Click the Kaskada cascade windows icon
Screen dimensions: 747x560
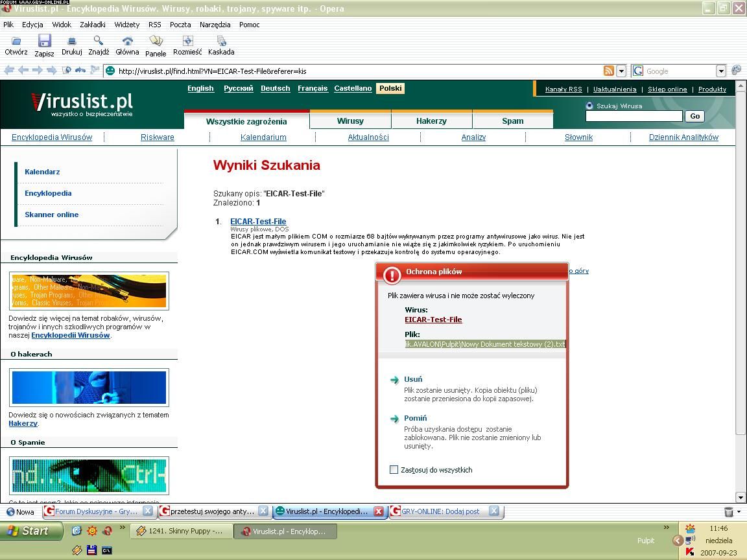pos(222,40)
